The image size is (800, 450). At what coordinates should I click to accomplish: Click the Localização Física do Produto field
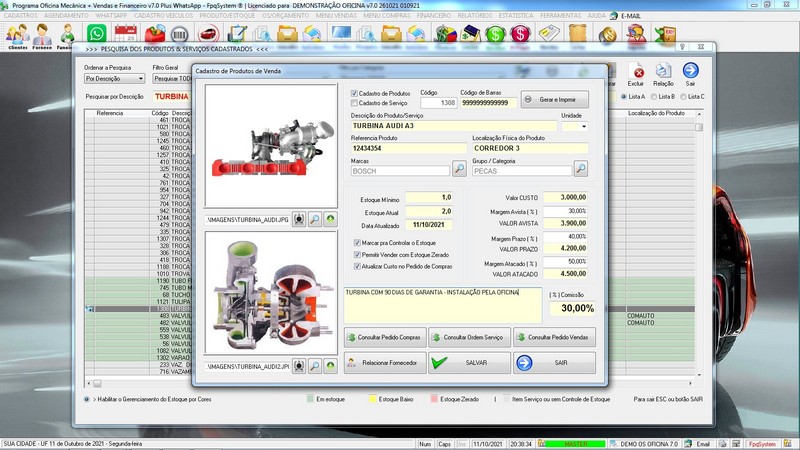tap(530, 148)
